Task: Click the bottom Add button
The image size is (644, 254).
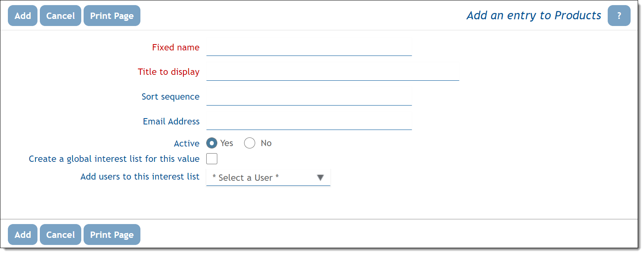Action: coord(22,235)
